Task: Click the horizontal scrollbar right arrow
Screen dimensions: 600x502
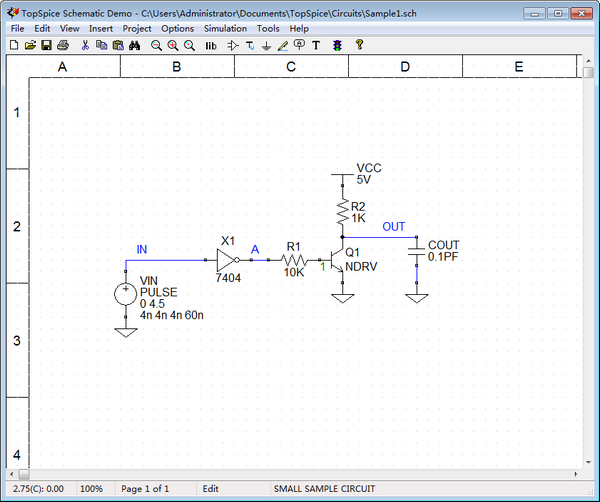Action: pyautogui.click(x=576, y=474)
